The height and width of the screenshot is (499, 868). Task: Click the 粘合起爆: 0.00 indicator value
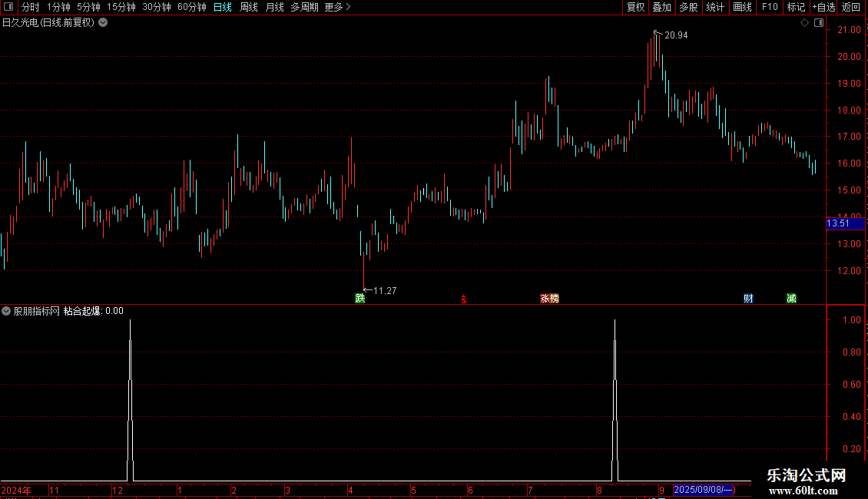[94, 311]
